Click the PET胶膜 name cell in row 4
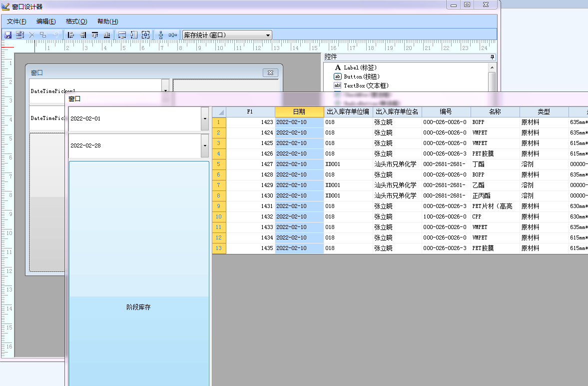The image size is (588, 386). pyautogui.click(x=496, y=154)
